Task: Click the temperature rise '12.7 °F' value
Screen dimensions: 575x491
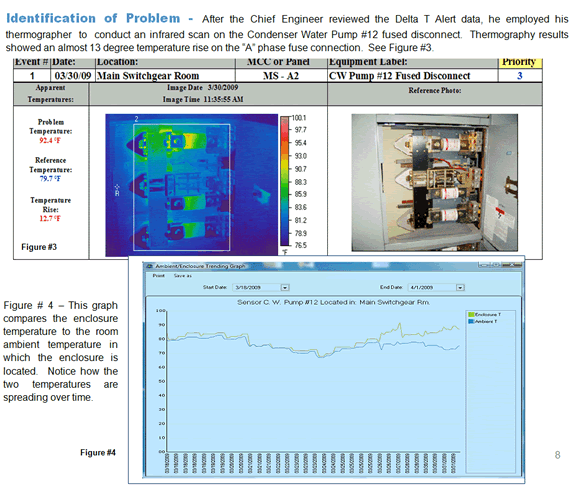Action: click(50, 219)
